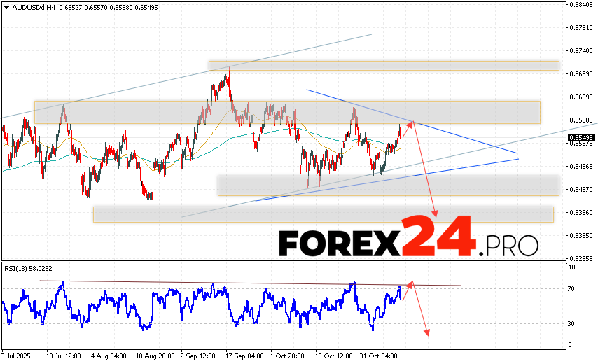The image size is (598, 364).
Task: Click the 31 Oct 04:00 date label
Action: [380, 356]
